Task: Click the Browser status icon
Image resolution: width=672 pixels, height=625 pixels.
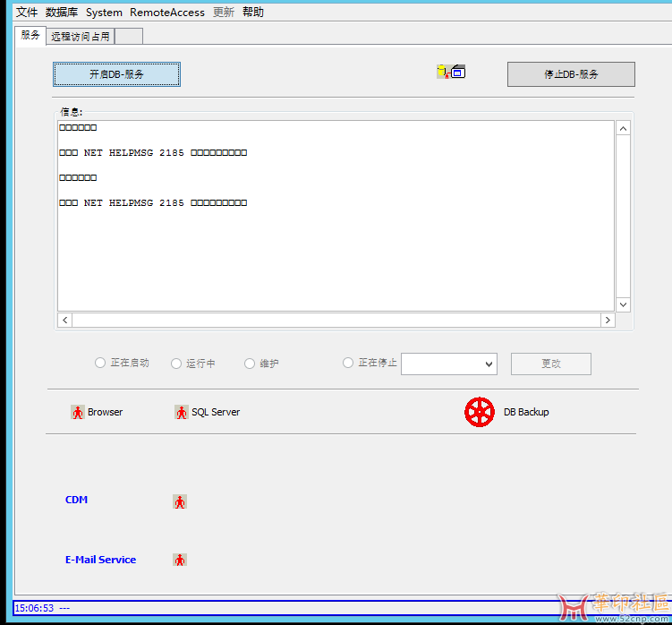Action: pyautogui.click(x=77, y=412)
